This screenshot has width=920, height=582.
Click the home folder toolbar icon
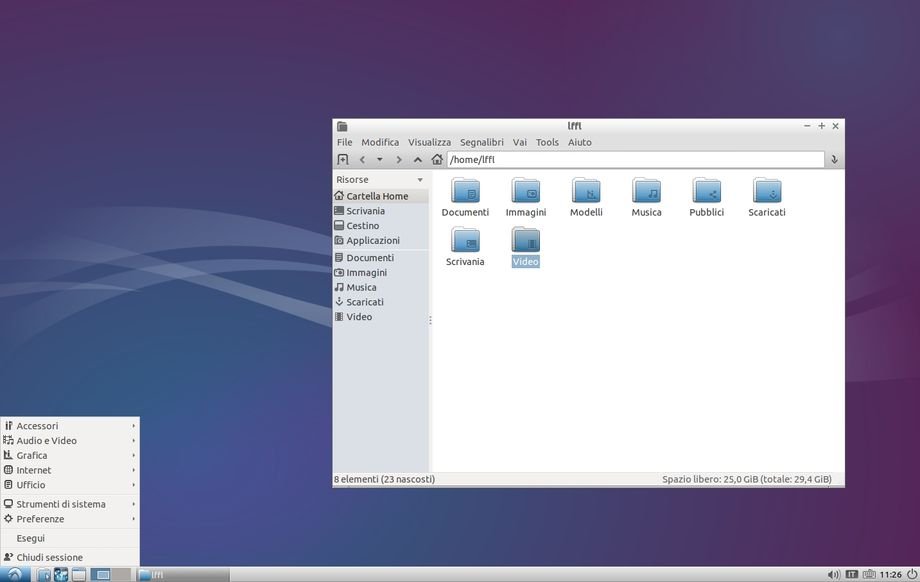coord(437,160)
